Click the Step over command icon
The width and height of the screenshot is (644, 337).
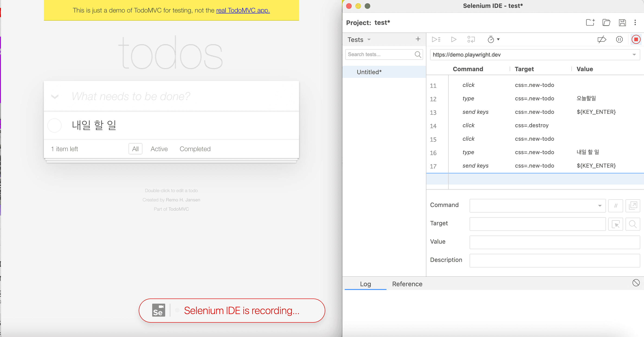(x=471, y=39)
